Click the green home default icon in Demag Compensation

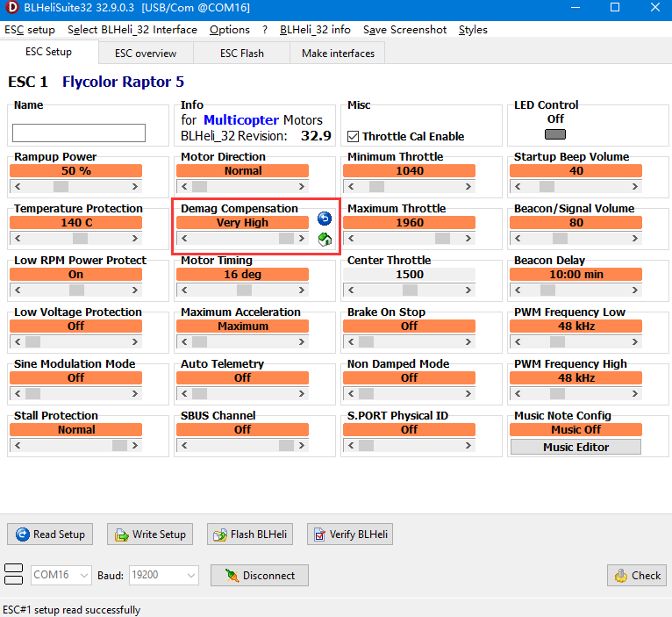[x=324, y=240]
